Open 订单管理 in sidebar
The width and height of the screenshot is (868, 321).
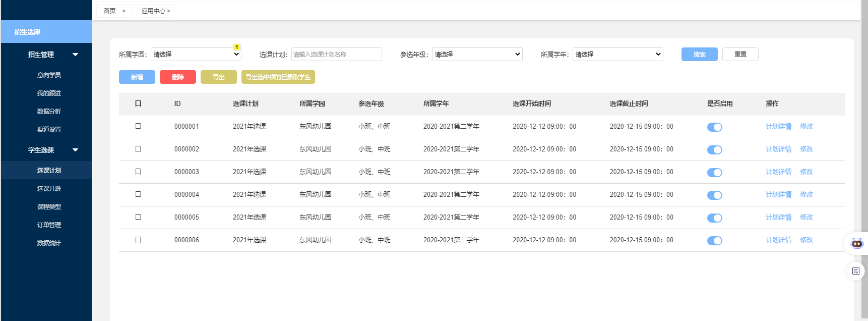point(49,225)
